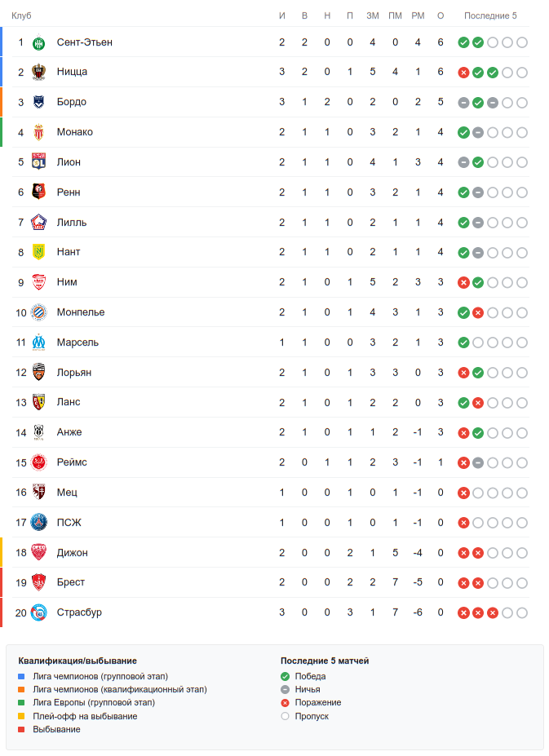The width and height of the screenshot is (549, 756).
Task: Click the Последние 5 column header
Action: [x=490, y=15]
